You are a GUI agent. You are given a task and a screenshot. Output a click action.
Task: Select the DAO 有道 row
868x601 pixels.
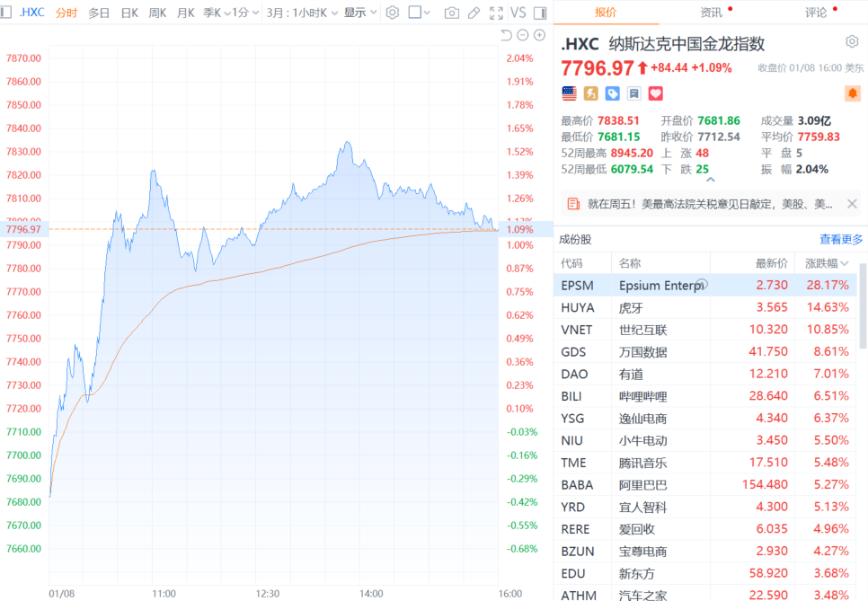[x=705, y=374]
